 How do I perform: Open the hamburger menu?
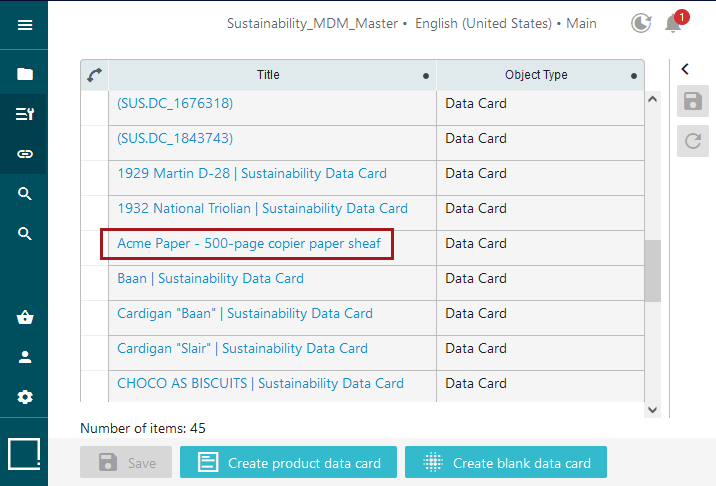(x=25, y=25)
